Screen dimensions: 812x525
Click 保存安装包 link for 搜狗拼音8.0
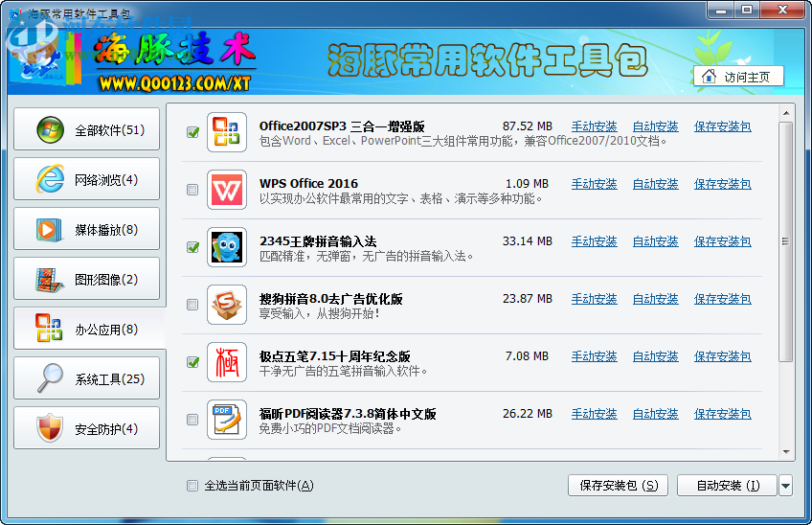coord(722,299)
